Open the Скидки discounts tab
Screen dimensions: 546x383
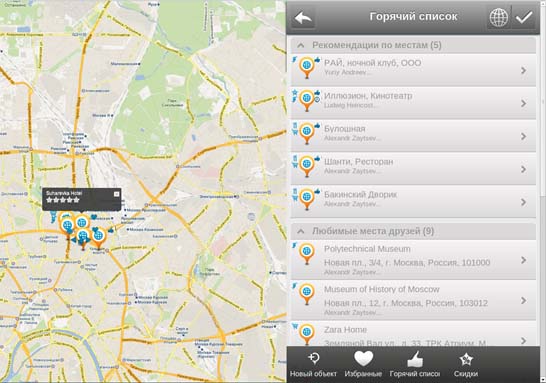click(466, 365)
